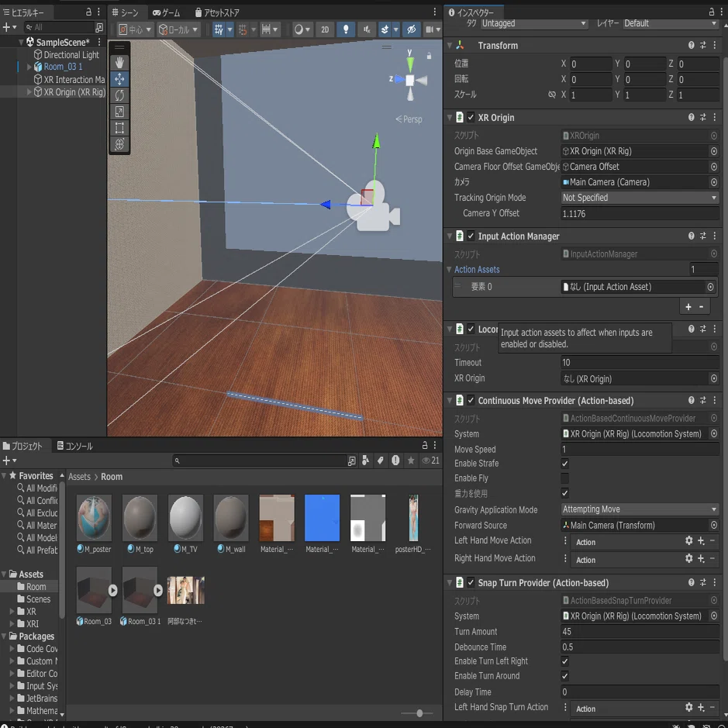Screen dimensions: 728x728
Task: Toggle 2D view mode
Action: [x=325, y=29]
